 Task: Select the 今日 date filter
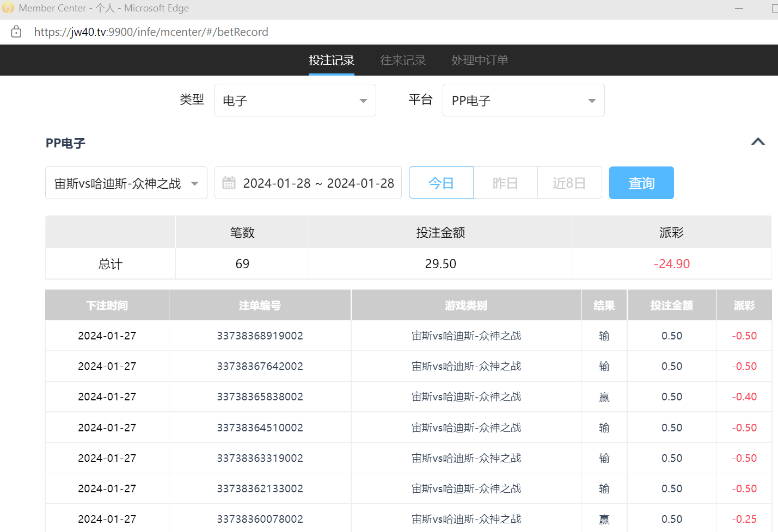point(441,183)
